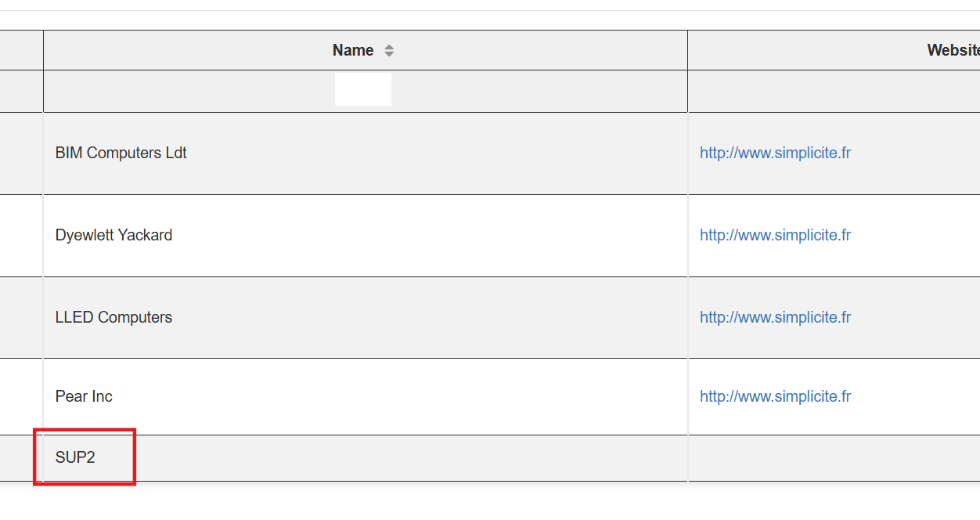Click the narrow left cell of LLED Computers row
980x520 pixels.
pyautogui.click(x=21, y=318)
